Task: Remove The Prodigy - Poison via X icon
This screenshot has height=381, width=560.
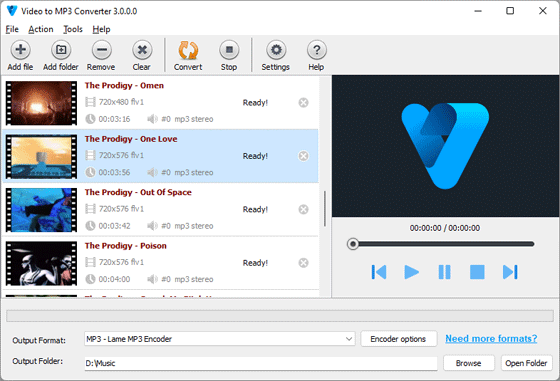Action: [304, 263]
